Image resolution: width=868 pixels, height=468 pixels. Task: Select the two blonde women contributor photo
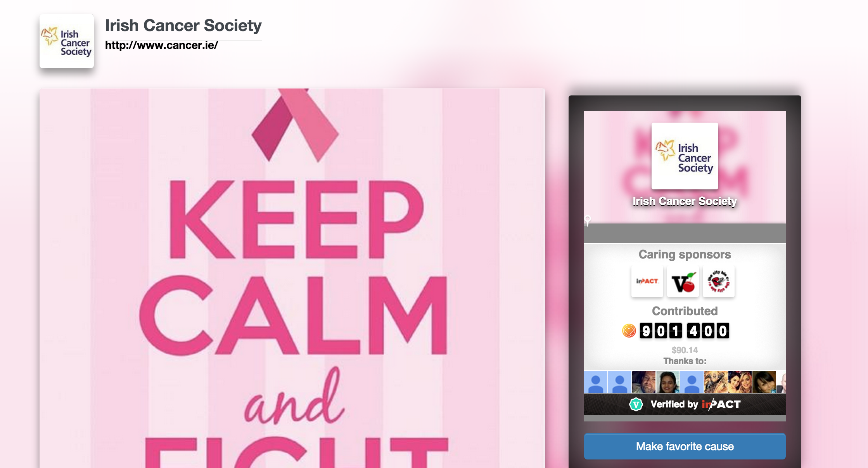pos(740,382)
